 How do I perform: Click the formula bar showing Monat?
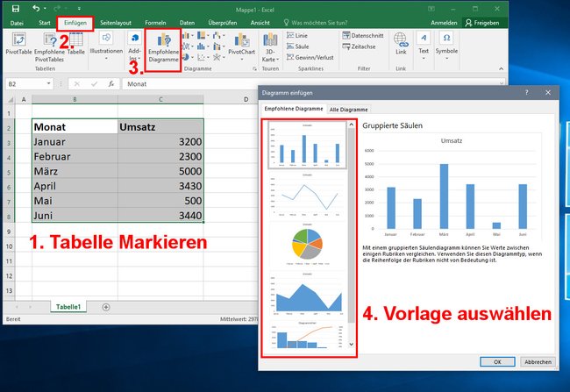(313, 84)
